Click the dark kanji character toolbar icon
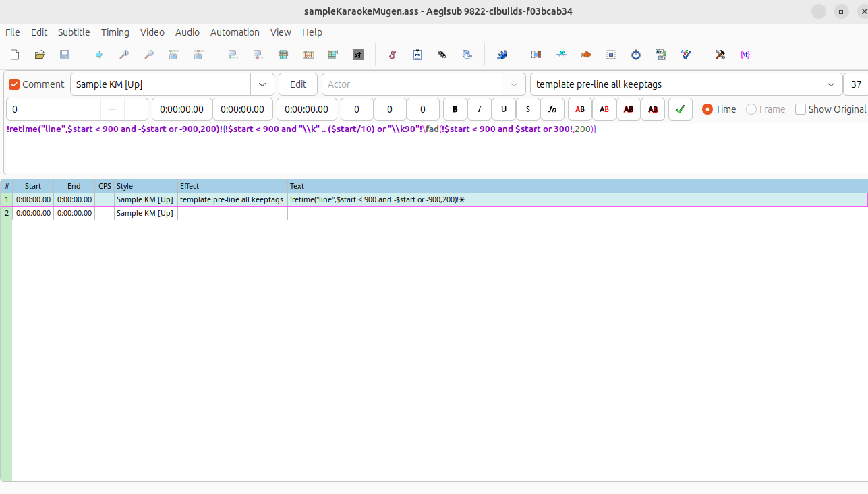Viewport: 868px width, 494px height. 358,55
